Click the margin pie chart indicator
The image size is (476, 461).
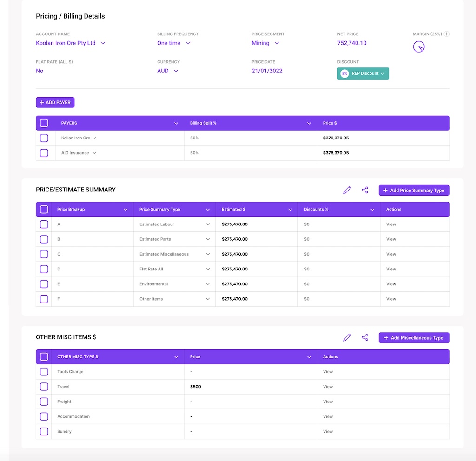click(419, 46)
